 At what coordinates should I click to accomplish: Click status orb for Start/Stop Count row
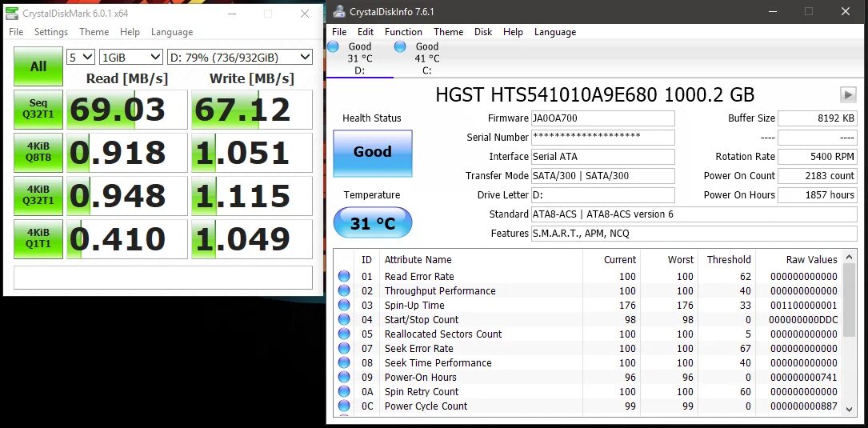point(344,319)
